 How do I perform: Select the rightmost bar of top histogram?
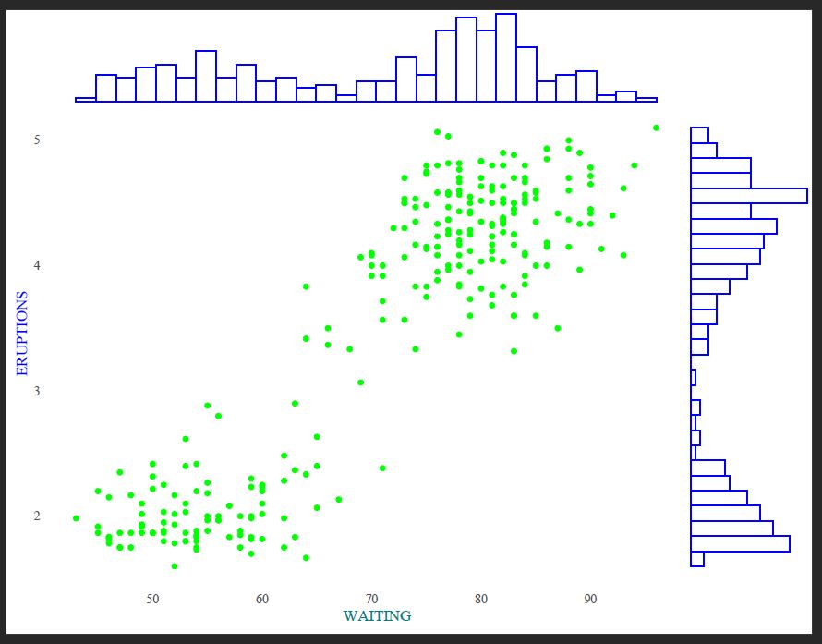(647, 99)
